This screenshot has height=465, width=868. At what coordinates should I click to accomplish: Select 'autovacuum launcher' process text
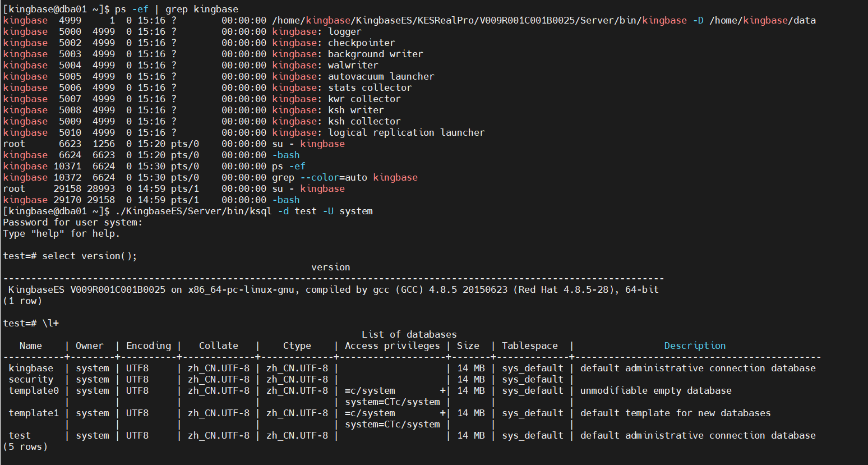[381, 76]
